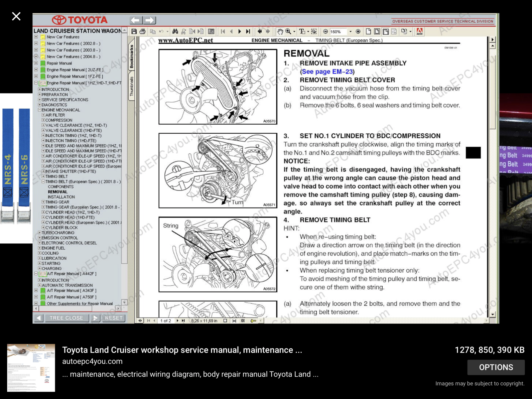Click the key security icon in status bar
This screenshot has width=532, height=399.
point(253,321)
